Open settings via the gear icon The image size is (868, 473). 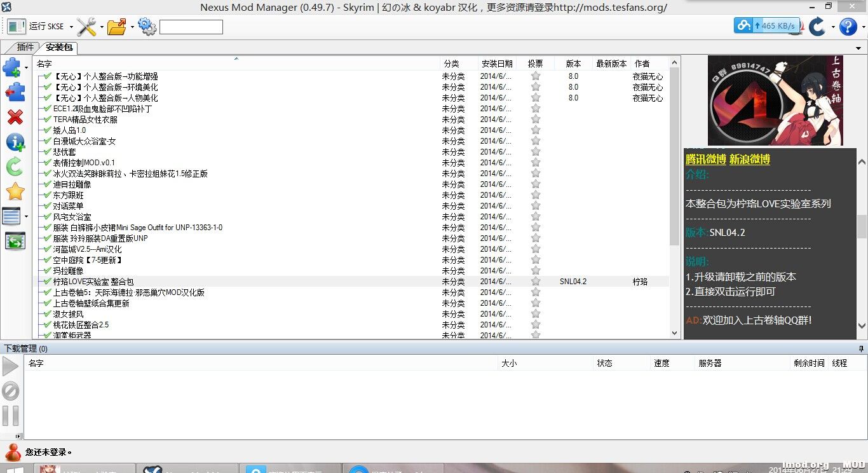tap(147, 27)
